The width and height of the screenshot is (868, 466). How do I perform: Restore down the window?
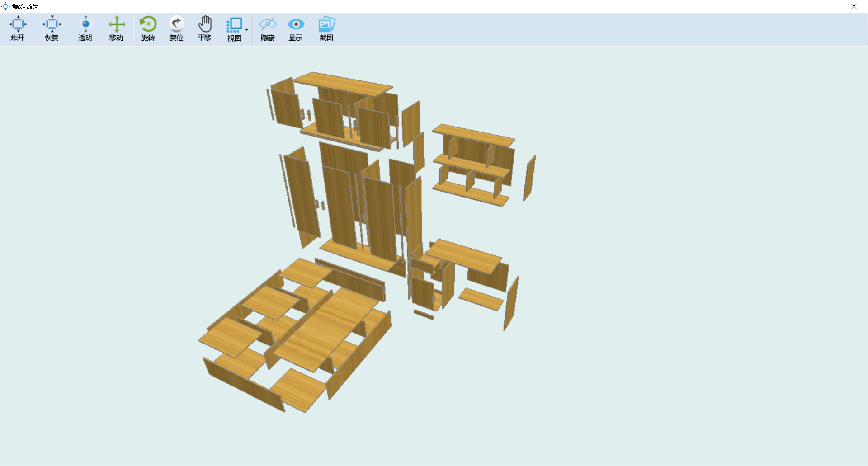coord(827,6)
